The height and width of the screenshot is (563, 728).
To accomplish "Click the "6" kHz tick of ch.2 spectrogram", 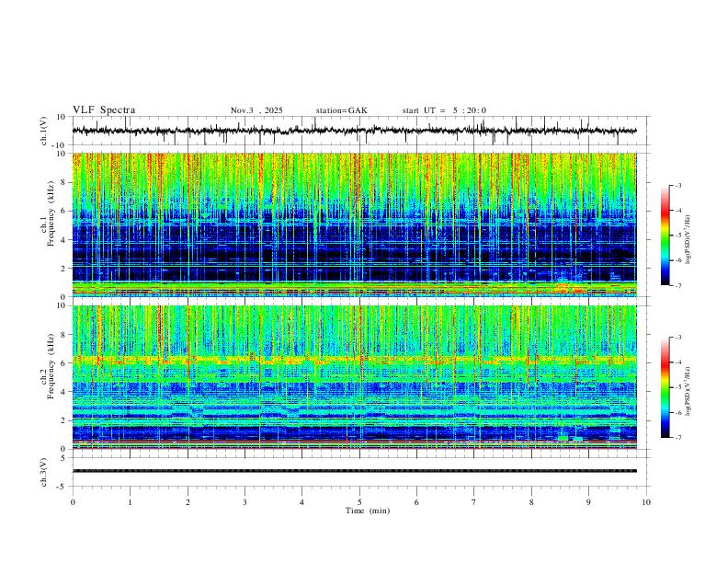I will (x=63, y=363).
